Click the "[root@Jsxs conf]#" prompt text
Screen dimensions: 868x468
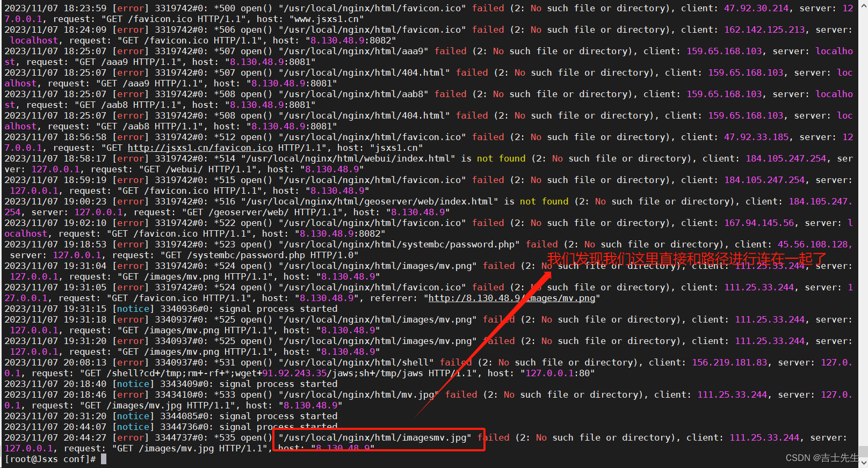[x=50, y=459]
